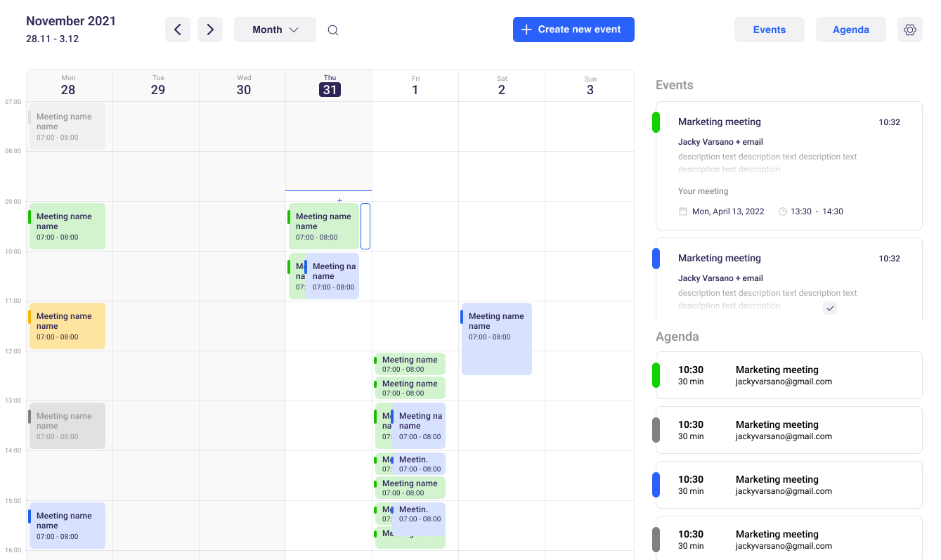
Task: Navigate to next period with right chevron
Action: coord(209,30)
